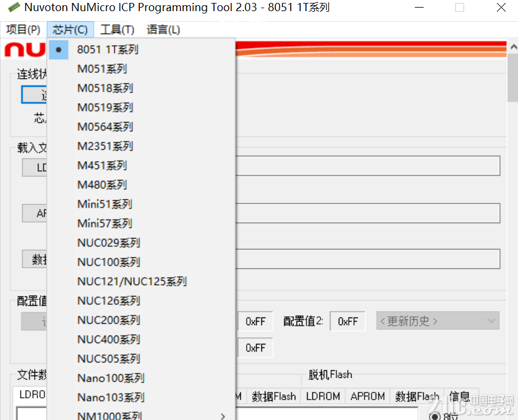Close the 芯片(C) menu
Image resolution: width=518 pixels, height=420 pixels.
(70, 30)
